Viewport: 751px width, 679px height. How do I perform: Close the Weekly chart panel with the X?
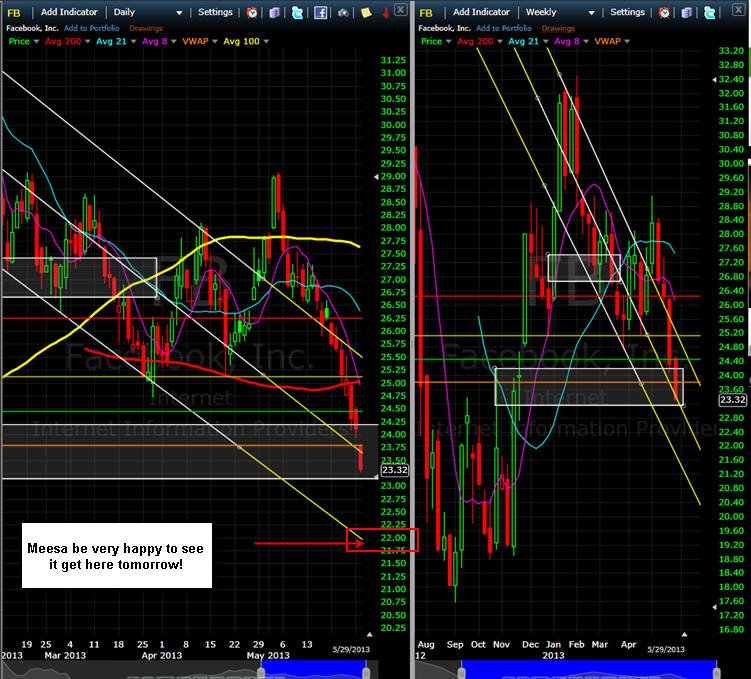tap(739, 9)
